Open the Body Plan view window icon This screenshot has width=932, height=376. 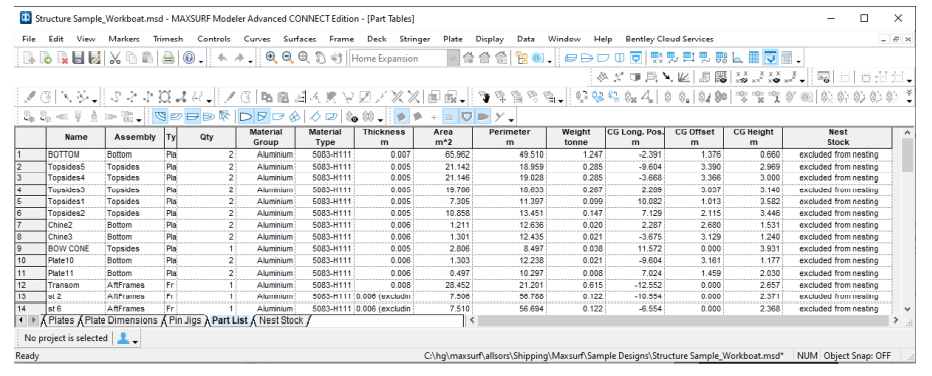pyautogui.click(x=620, y=58)
